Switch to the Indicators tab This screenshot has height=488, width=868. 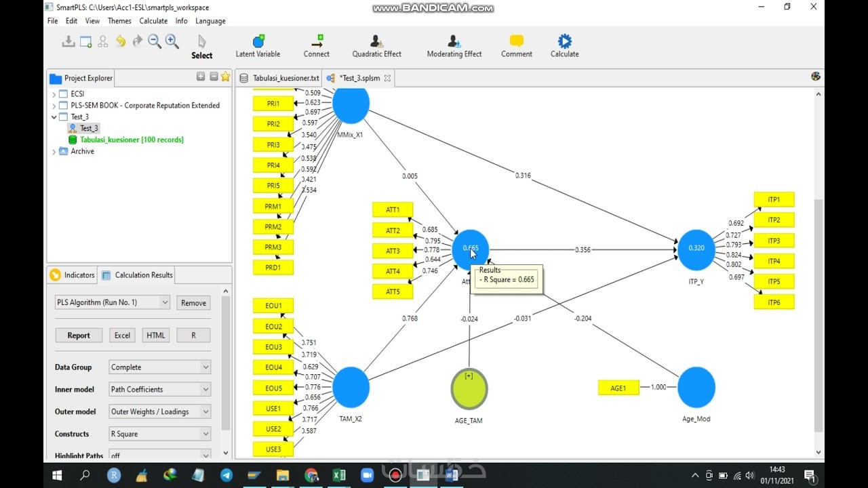coord(73,275)
